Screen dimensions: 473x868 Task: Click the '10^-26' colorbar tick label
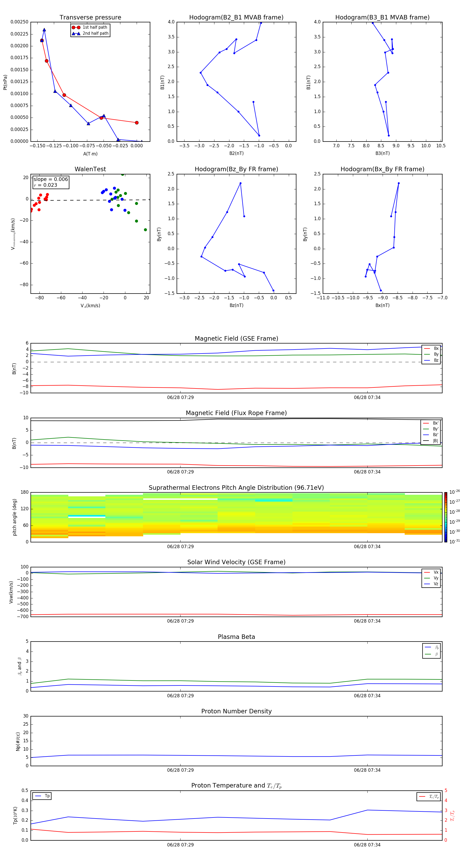coord(455,492)
